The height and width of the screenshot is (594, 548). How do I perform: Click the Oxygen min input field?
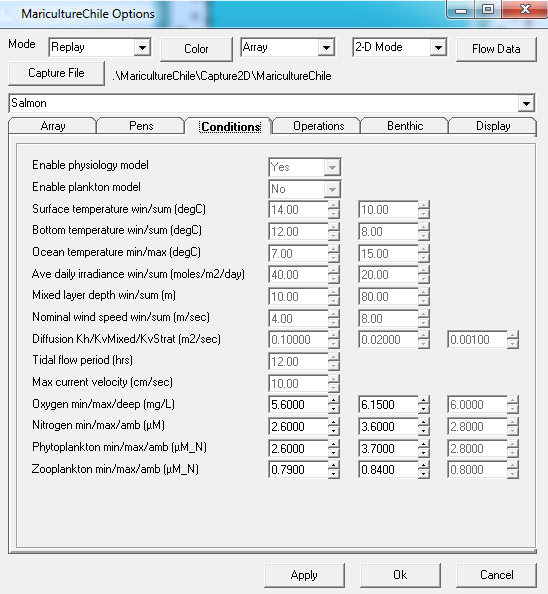pyautogui.click(x=298, y=405)
